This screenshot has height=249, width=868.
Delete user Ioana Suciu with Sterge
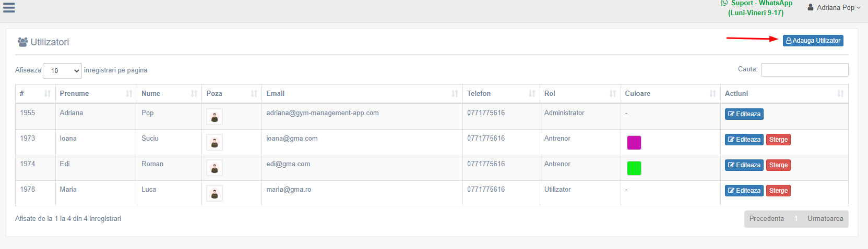pos(778,140)
